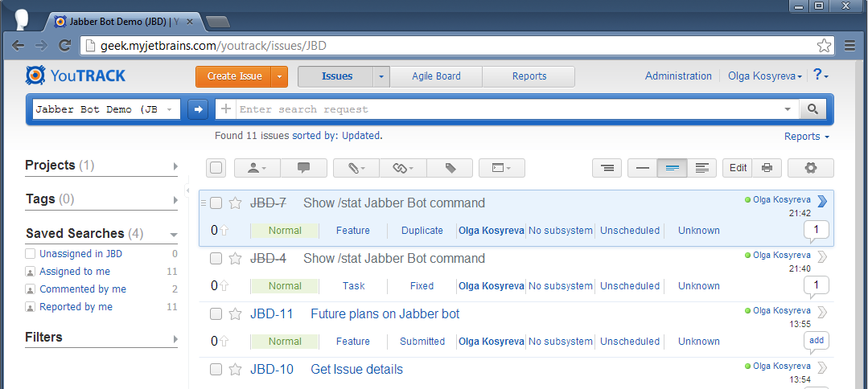Open the Reports tab in header
This screenshot has width=868, height=389.
(529, 76)
